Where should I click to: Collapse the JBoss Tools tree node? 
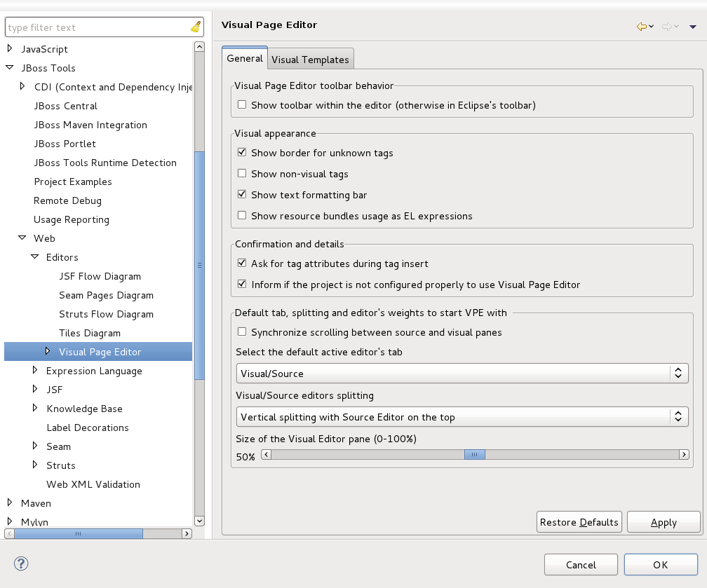coord(10,67)
